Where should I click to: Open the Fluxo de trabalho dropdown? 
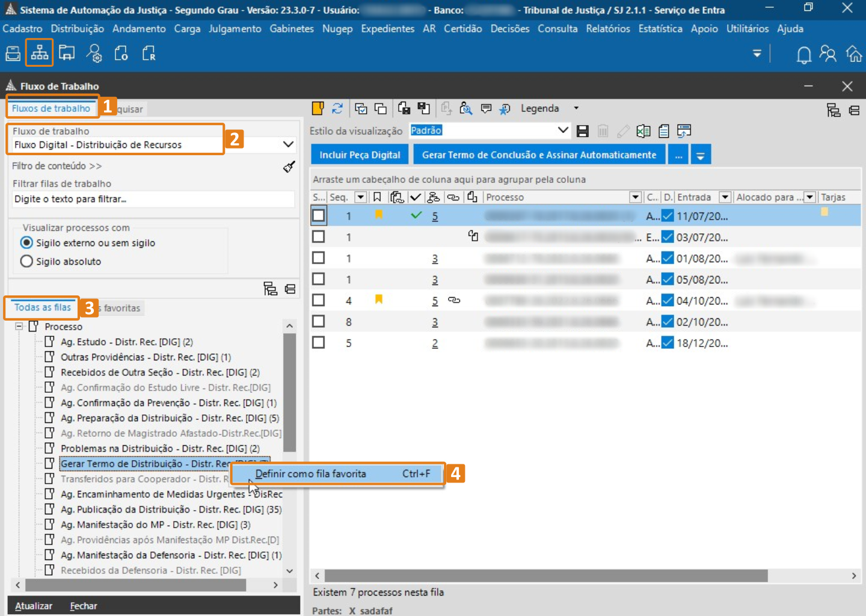pyautogui.click(x=288, y=144)
